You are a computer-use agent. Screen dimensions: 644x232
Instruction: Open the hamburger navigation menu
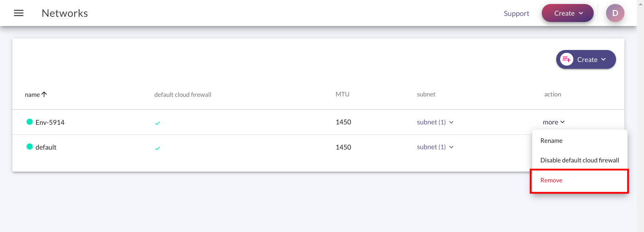click(19, 13)
